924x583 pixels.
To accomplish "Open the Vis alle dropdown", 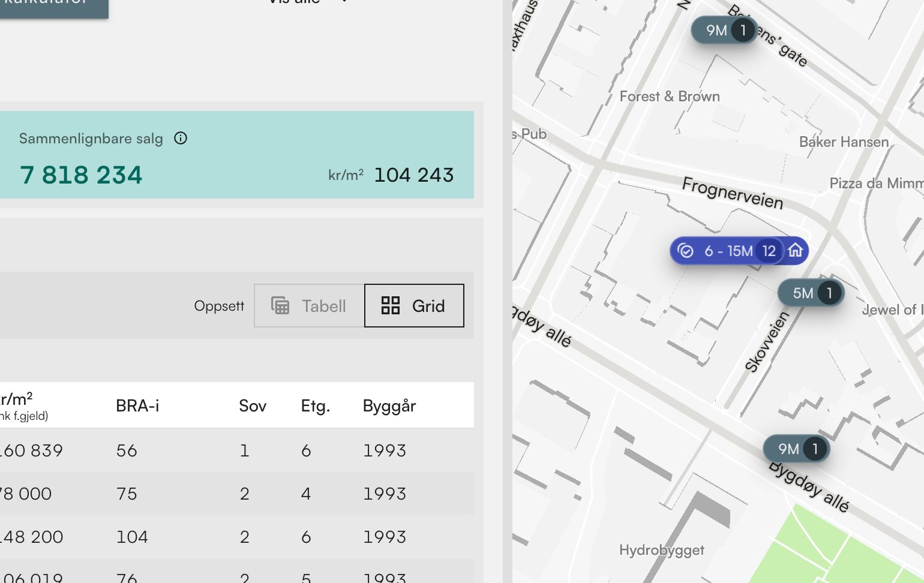I will (x=306, y=2).
